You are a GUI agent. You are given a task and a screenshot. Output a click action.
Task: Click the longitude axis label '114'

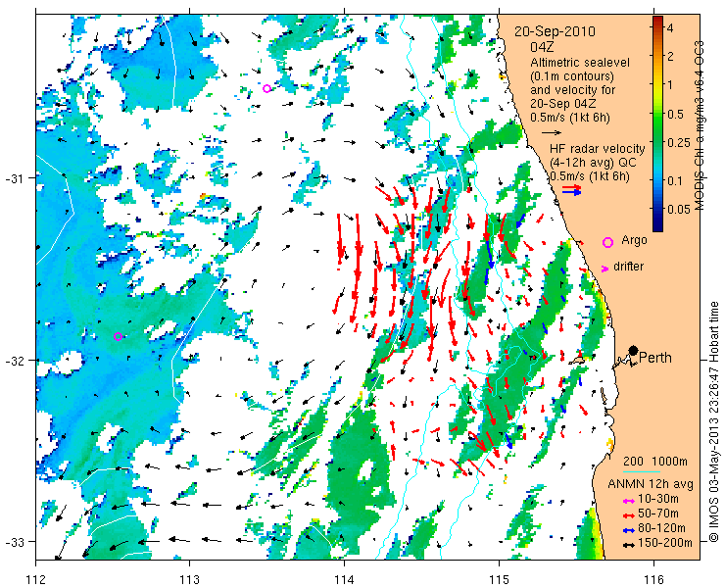[345, 579]
